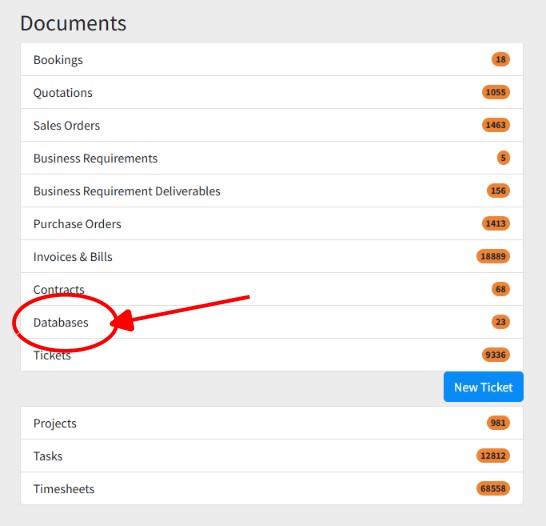Click the 1055 count badge for Quotations
Screen dimensions: 546x526
tap(496, 92)
